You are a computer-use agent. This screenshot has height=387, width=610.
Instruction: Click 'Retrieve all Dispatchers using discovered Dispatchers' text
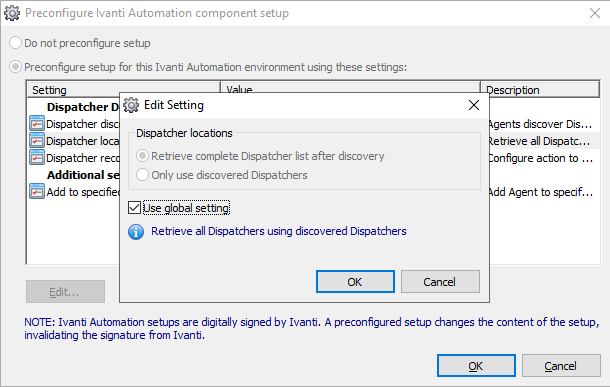point(279,231)
